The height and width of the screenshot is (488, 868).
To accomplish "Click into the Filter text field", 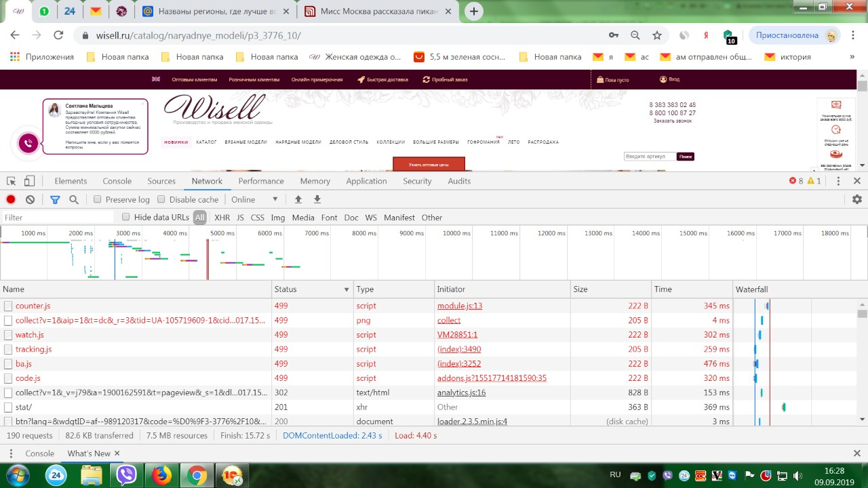I will pos(58,218).
